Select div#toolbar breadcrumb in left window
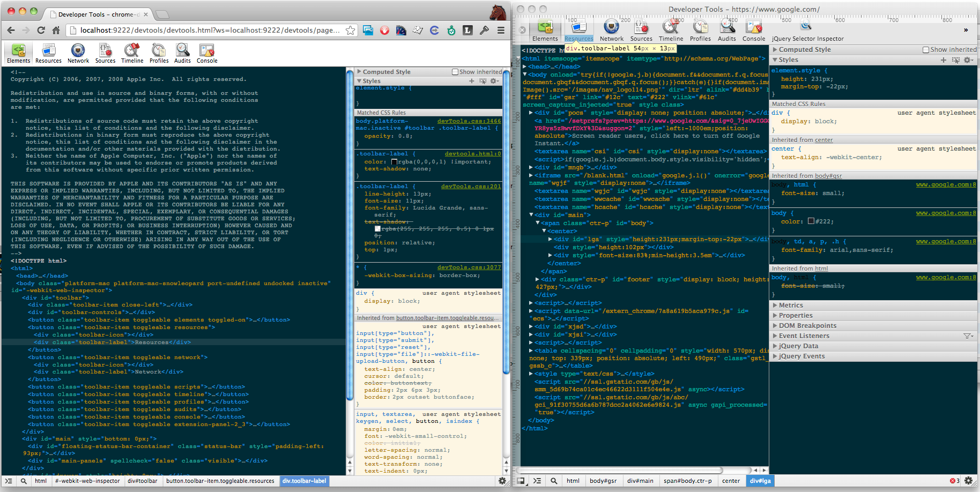Image resolution: width=980 pixels, height=492 pixels. pyautogui.click(x=143, y=481)
